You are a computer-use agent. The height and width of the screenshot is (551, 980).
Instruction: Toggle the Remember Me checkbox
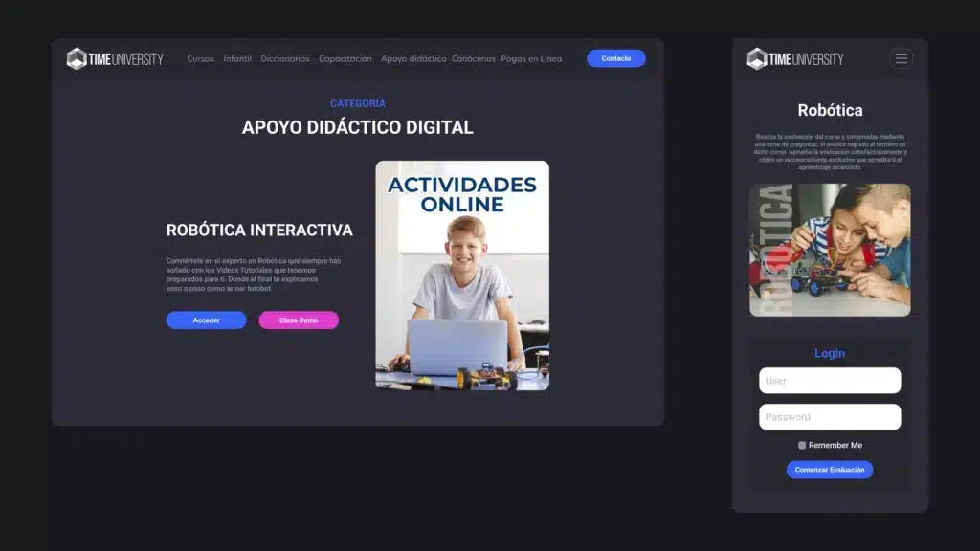tap(802, 445)
